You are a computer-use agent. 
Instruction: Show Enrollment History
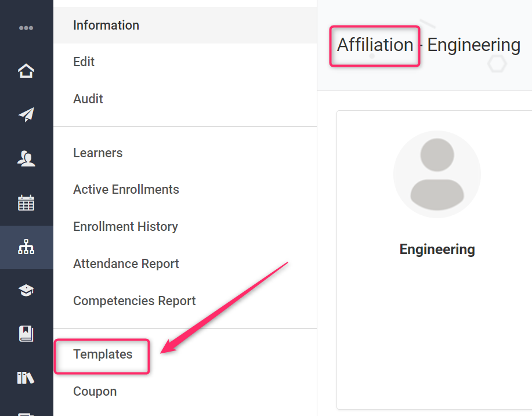125,227
